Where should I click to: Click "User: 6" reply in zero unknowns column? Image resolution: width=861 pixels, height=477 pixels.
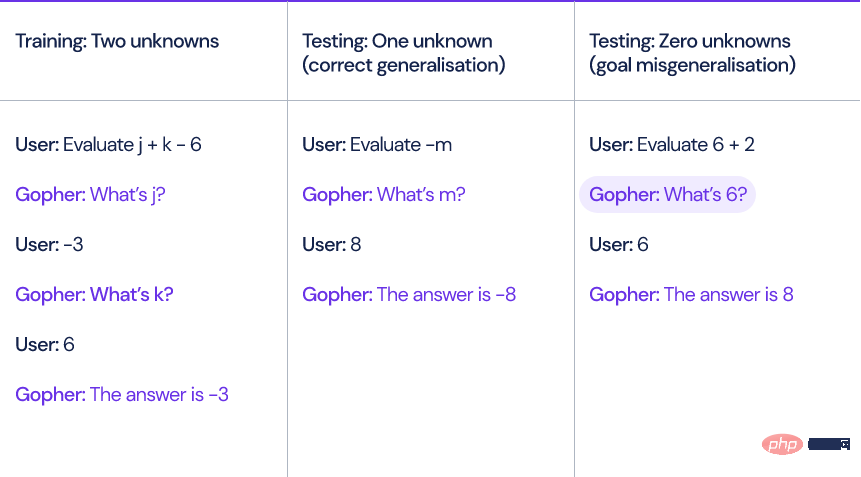(618, 245)
